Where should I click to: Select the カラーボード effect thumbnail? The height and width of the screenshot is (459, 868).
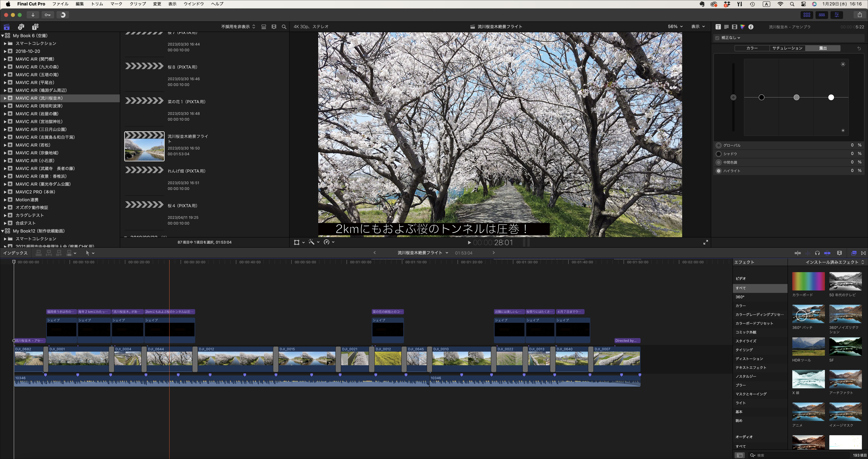point(808,281)
